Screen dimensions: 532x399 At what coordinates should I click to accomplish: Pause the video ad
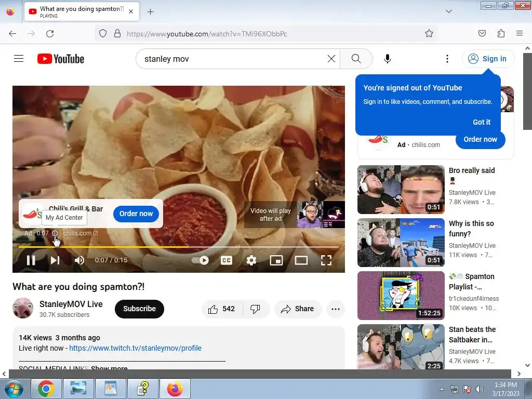coord(31,260)
